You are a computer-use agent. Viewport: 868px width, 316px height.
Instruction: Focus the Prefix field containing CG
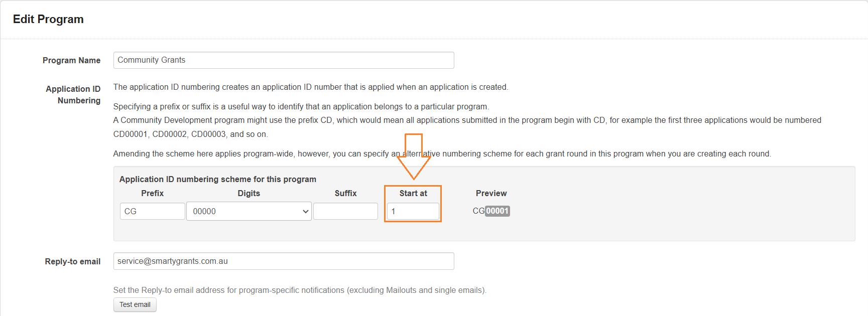point(152,211)
